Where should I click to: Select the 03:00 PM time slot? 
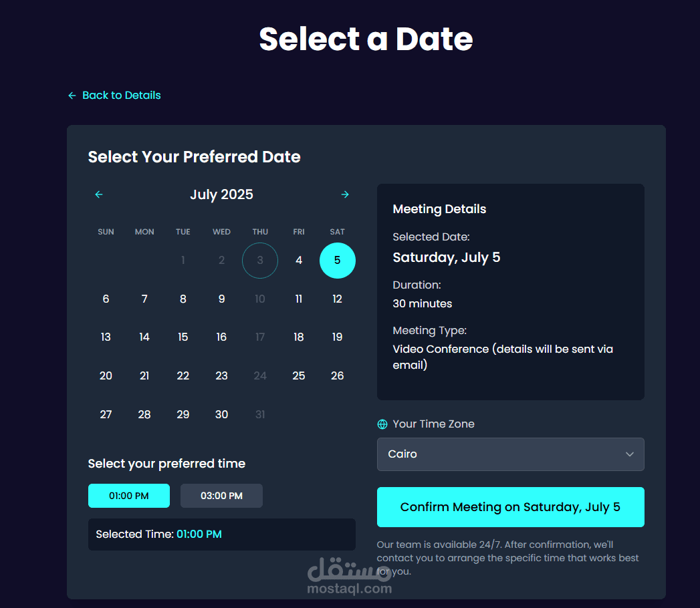221,496
